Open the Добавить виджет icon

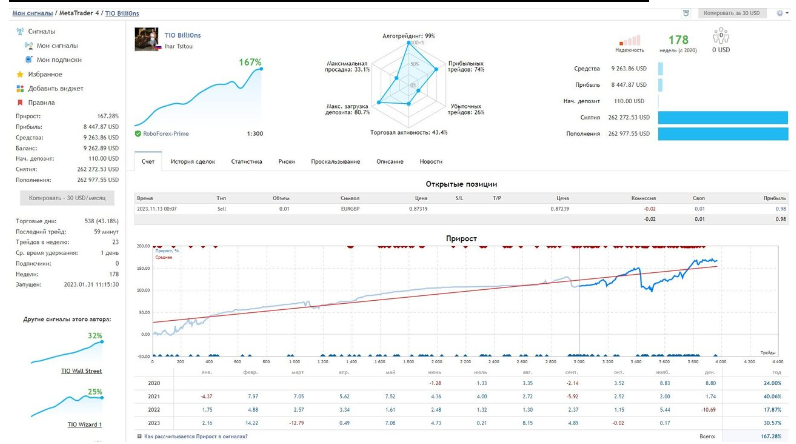[x=20, y=88]
